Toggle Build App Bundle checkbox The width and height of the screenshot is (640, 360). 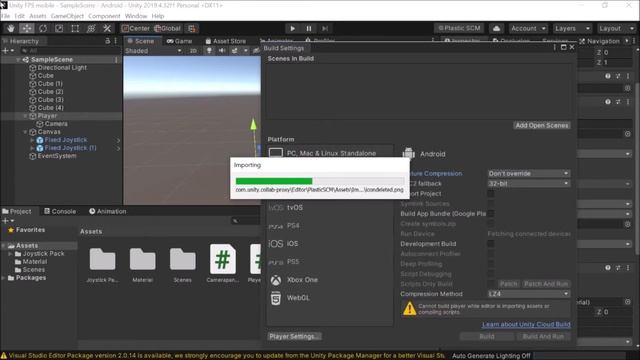tap(491, 213)
